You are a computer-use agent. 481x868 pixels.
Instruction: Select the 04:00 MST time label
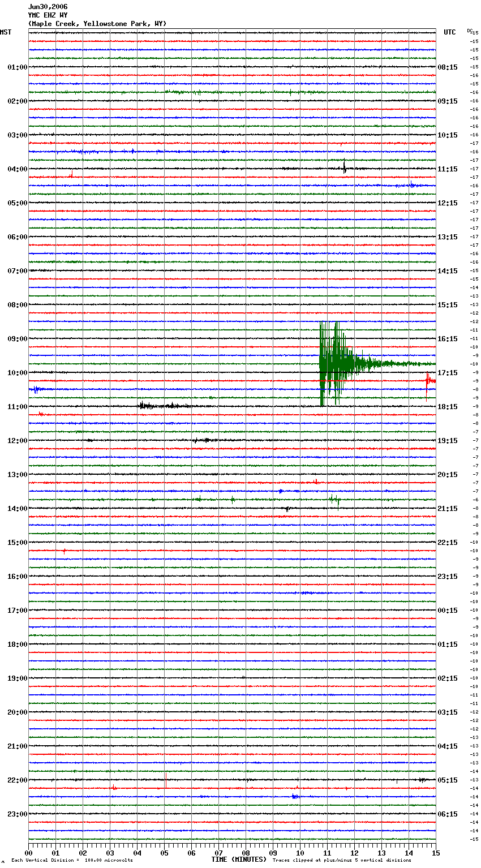(x=18, y=169)
